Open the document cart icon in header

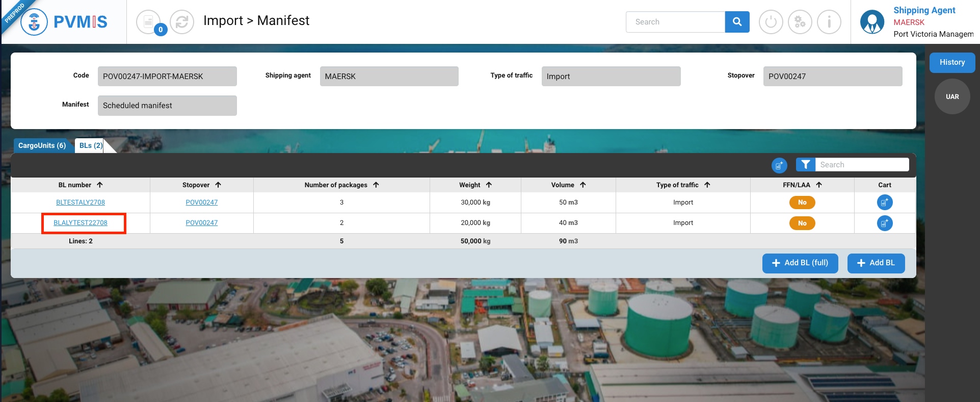coord(148,22)
